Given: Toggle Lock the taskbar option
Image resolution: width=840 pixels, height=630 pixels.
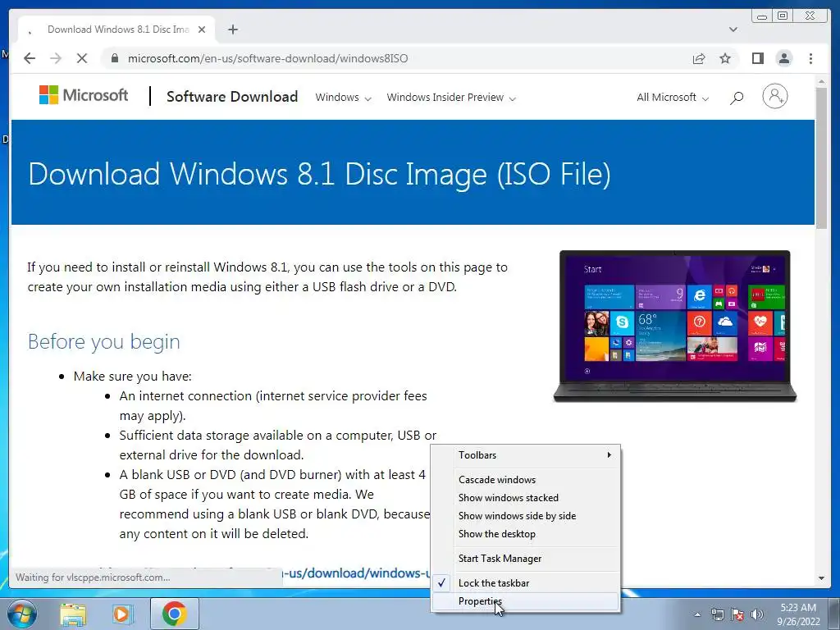Looking at the screenshot, I should (x=526, y=583).
